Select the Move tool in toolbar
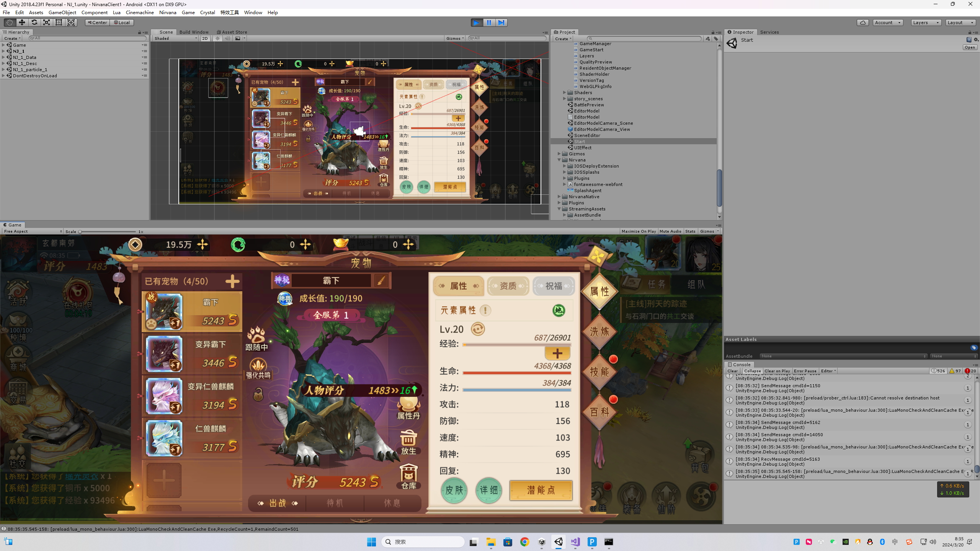Screen dimensions: 980x551 click(x=22, y=23)
